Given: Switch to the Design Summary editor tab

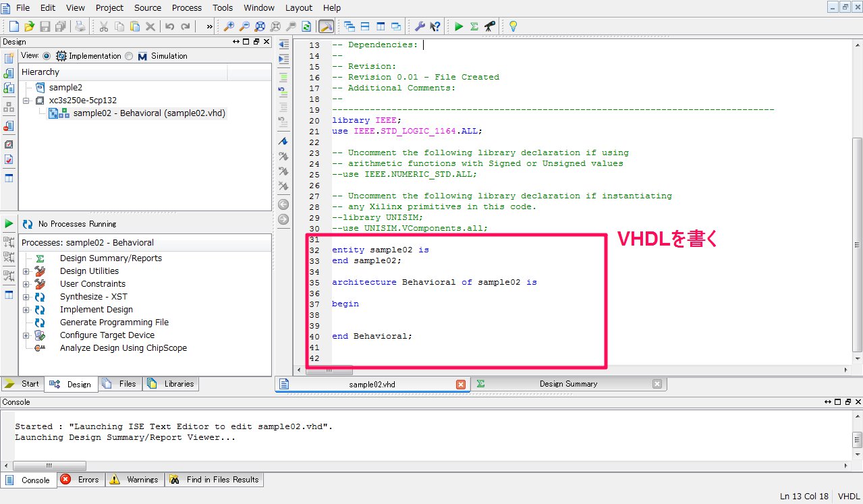Looking at the screenshot, I should pos(567,384).
